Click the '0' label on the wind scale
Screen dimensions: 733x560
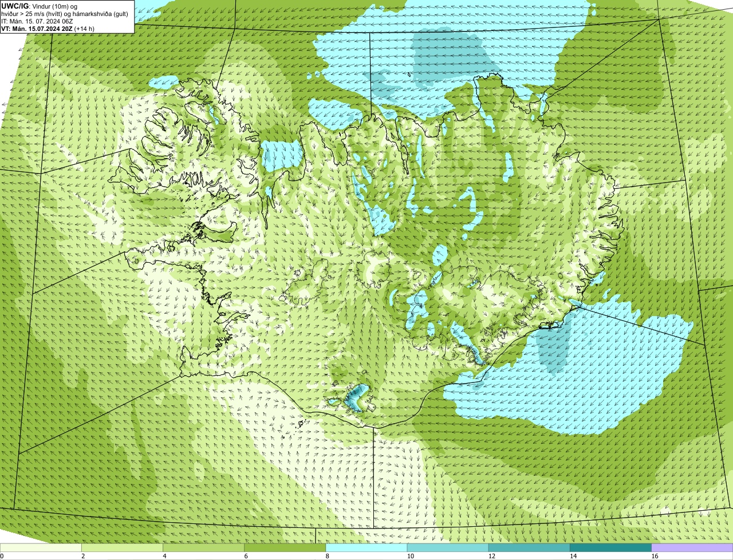[x=2, y=556]
